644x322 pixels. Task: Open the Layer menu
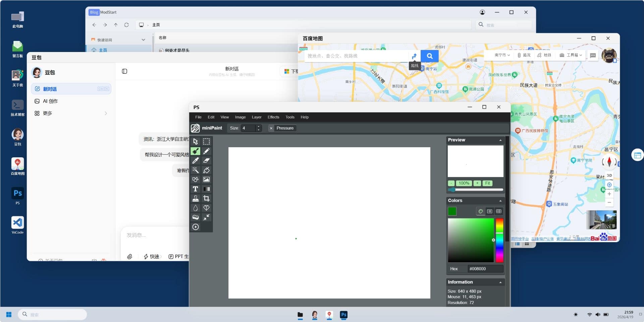[x=256, y=117]
